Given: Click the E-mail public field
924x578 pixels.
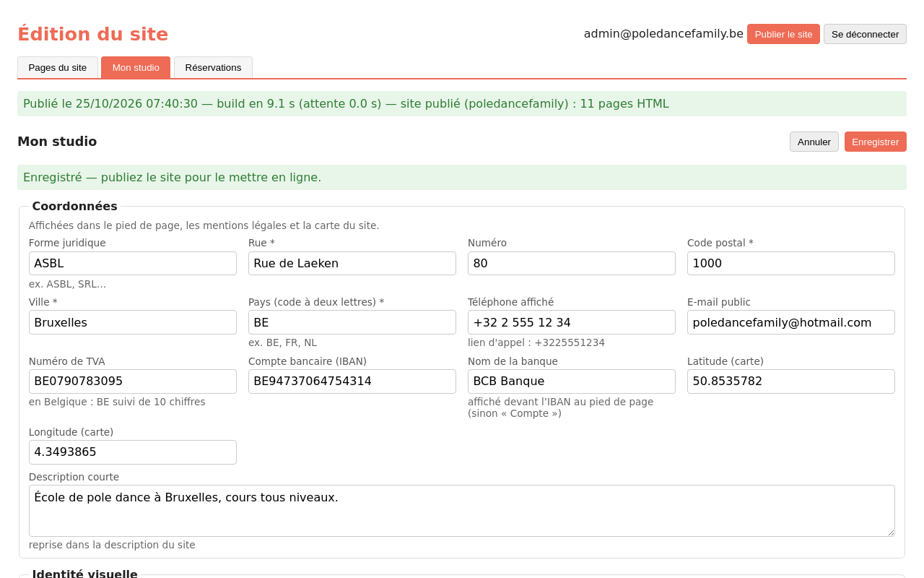Looking at the screenshot, I should pyautogui.click(x=791, y=322).
